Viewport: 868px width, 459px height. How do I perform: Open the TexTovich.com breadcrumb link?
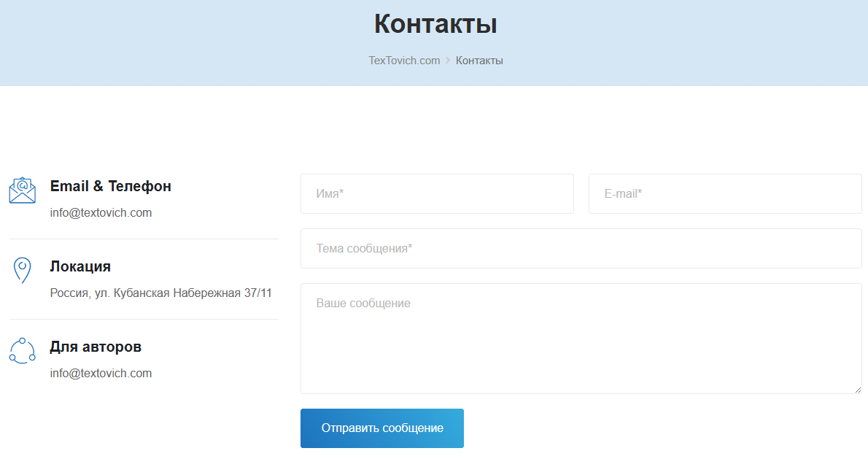pyautogui.click(x=404, y=61)
